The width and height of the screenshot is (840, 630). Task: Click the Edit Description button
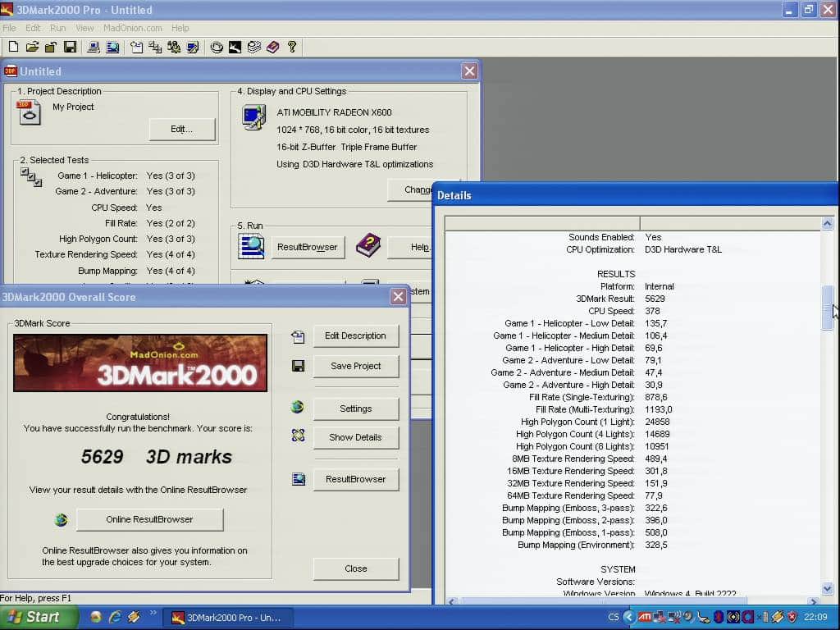click(x=356, y=336)
